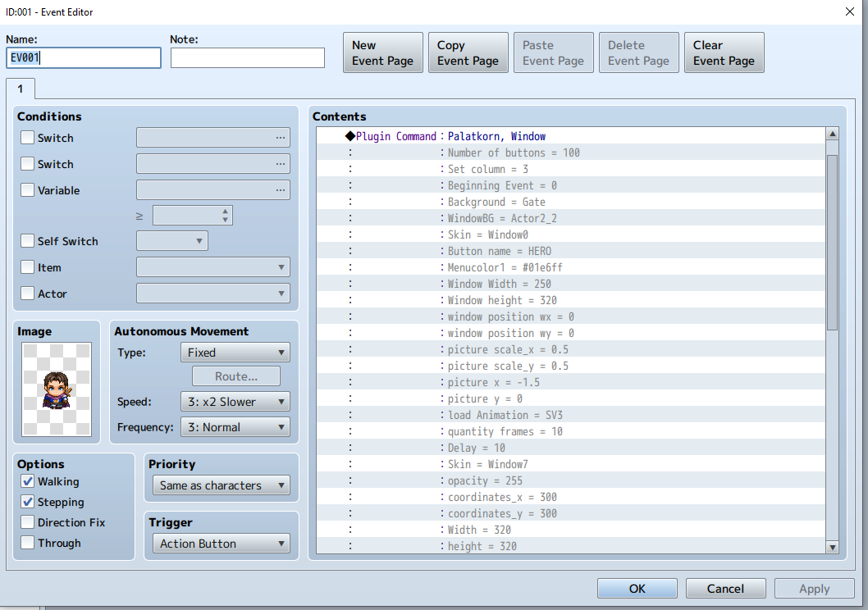Viewport: 868px width, 610px height.
Task: Select the 'Button name = HERO' line
Action: click(x=571, y=251)
